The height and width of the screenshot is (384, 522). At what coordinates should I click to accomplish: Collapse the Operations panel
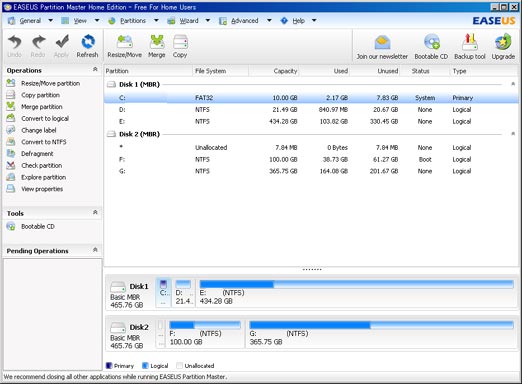point(95,69)
